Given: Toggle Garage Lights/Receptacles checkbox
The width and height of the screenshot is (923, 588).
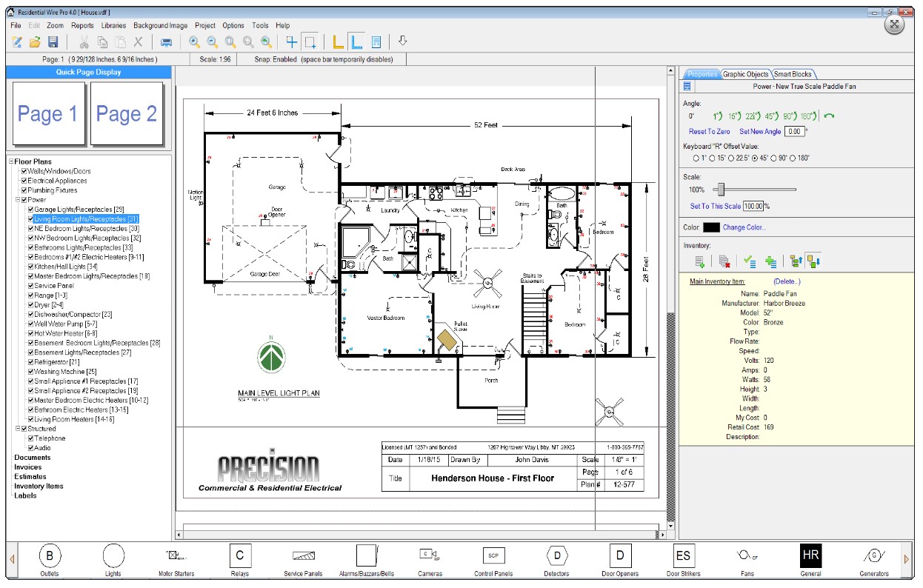Looking at the screenshot, I should [31, 210].
